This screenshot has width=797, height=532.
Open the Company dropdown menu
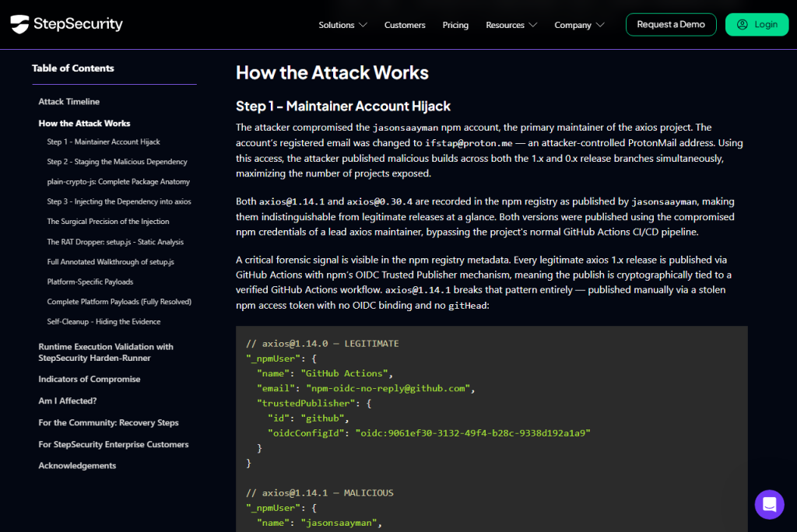[579, 25]
